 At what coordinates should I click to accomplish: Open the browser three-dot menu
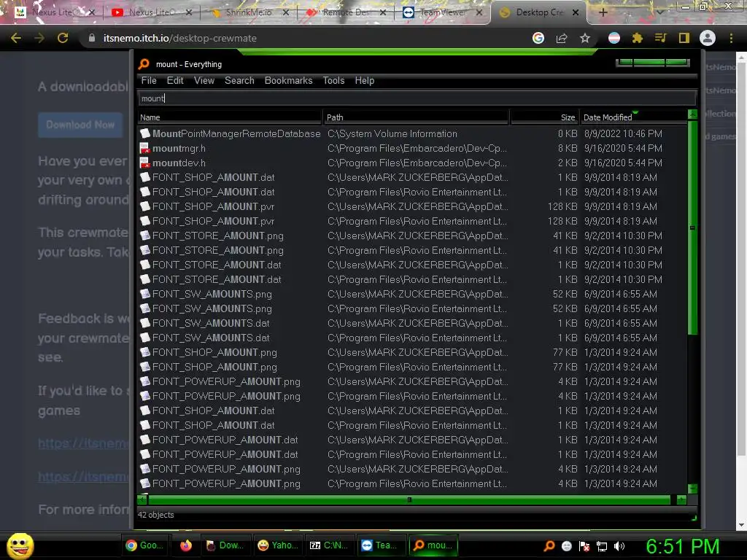tap(731, 38)
